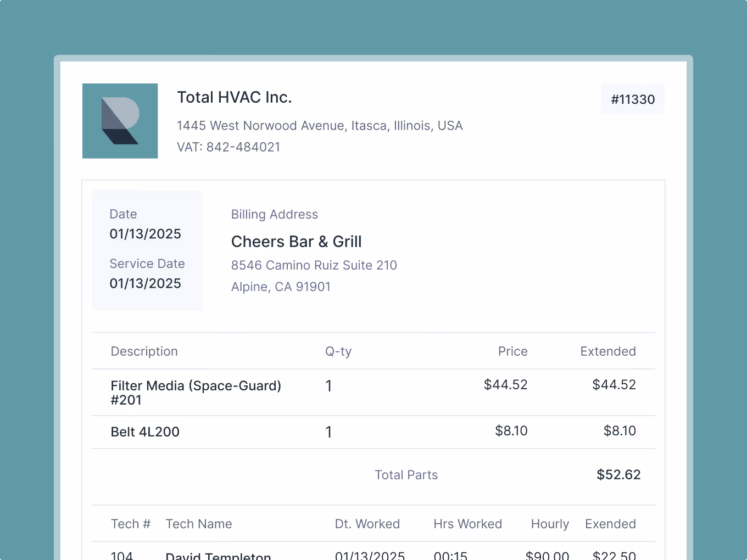The height and width of the screenshot is (560, 747).
Task: Click the Dt. Worked column header
Action: pyautogui.click(x=367, y=524)
